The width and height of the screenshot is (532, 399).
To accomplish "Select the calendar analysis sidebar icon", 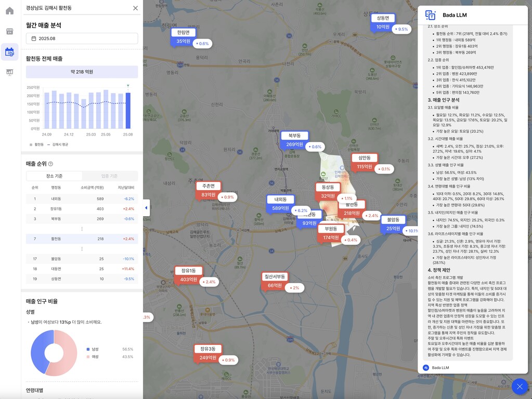I will pos(9,52).
